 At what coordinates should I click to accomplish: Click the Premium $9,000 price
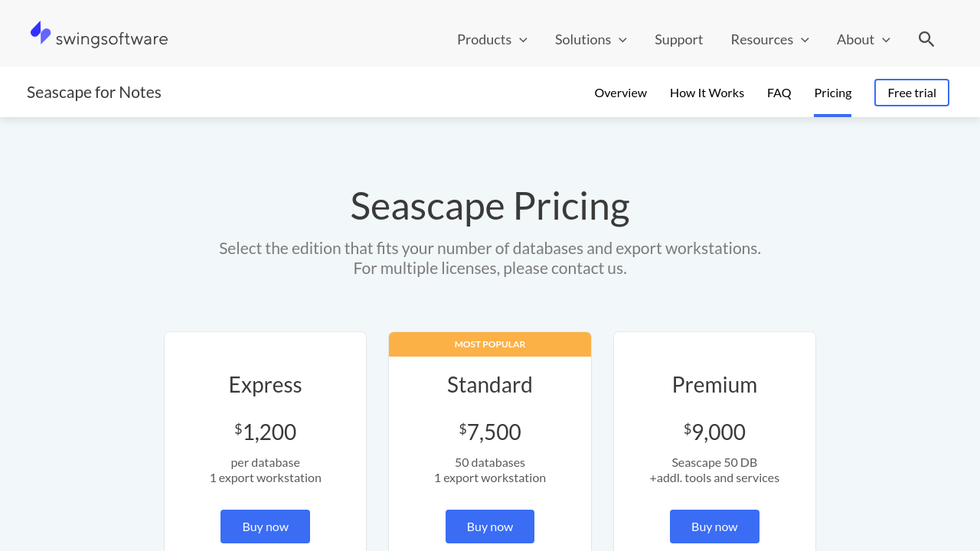[714, 432]
